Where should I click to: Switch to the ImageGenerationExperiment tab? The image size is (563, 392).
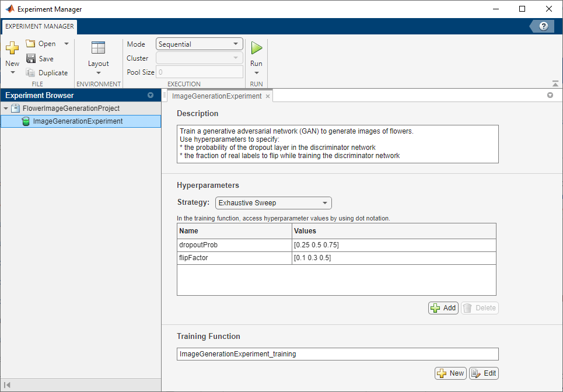[x=216, y=96]
